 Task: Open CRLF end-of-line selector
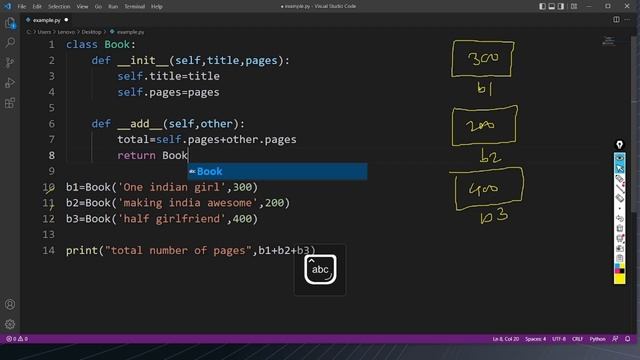pos(577,339)
